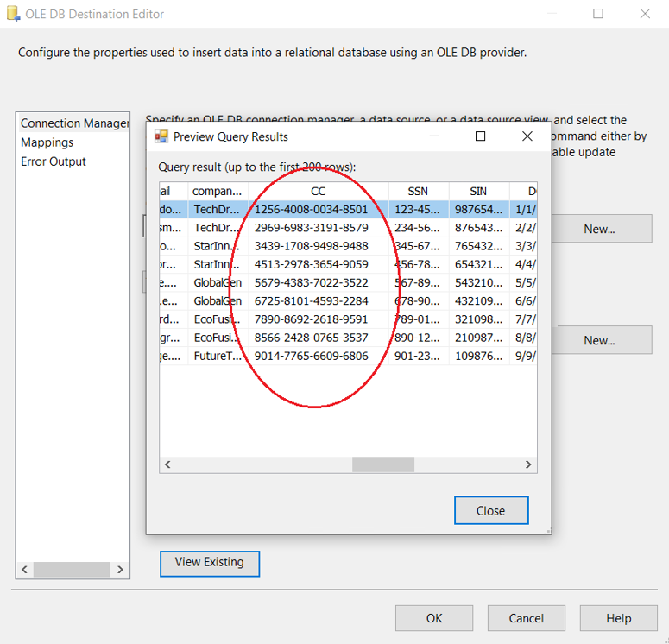Click the lower New... button
Image resolution: width=669 pixels, height=644 pixels.
[x=602, y=340]
